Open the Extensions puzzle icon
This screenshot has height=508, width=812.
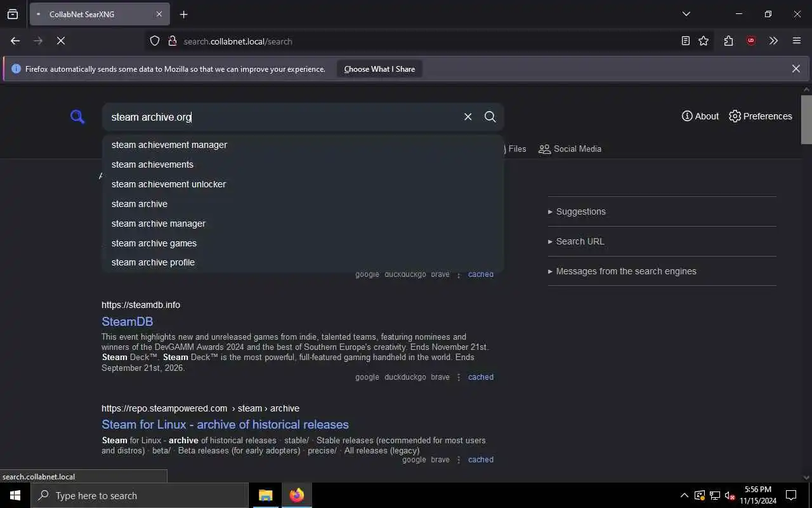tap(728, 41)
